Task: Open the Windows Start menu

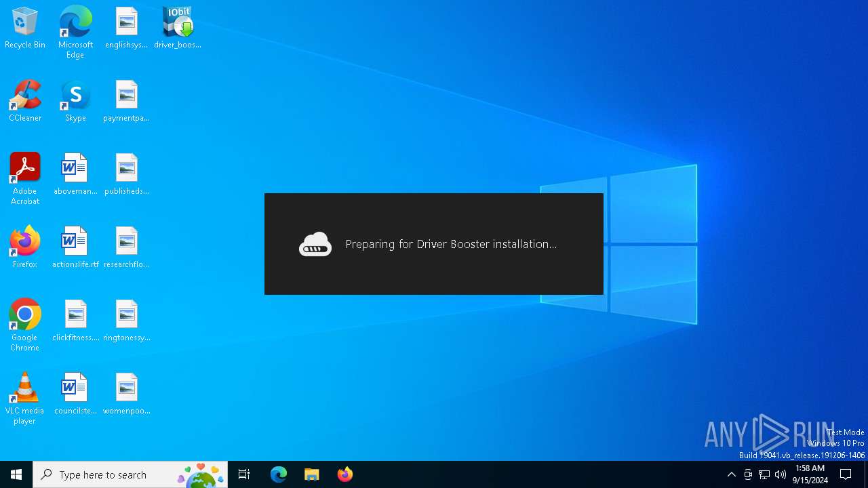Action: click(16, 474)
